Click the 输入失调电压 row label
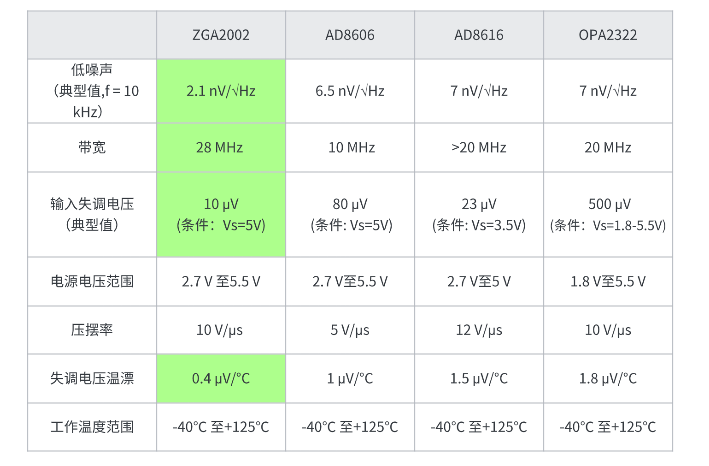The height and width of the screenshot is (466, 709). tap(92, 214)
